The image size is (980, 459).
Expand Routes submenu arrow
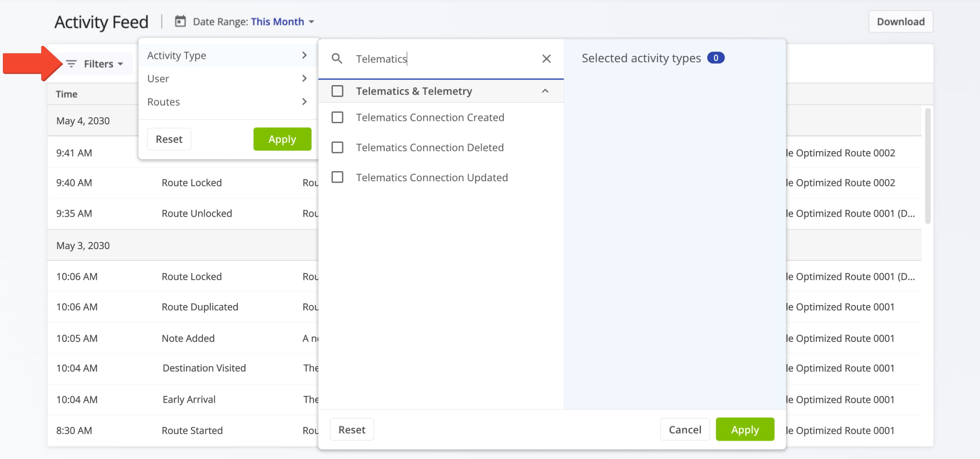tap(304, 101)
